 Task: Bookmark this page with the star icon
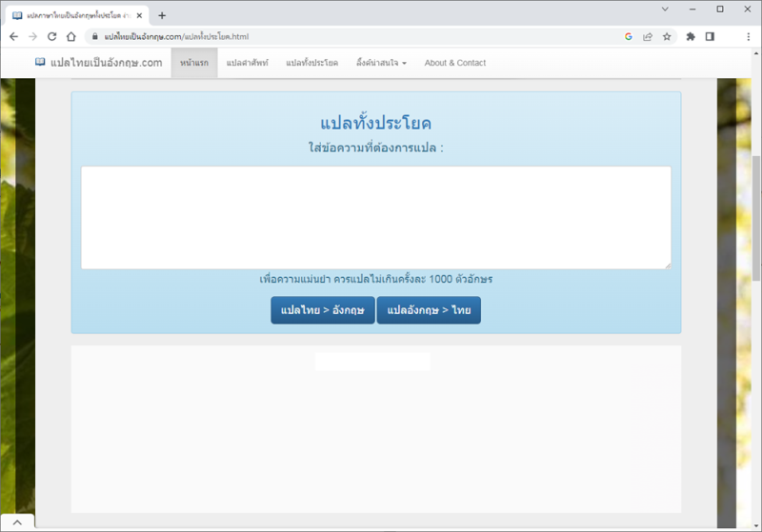pyautogui.click(x=667, y=36)
